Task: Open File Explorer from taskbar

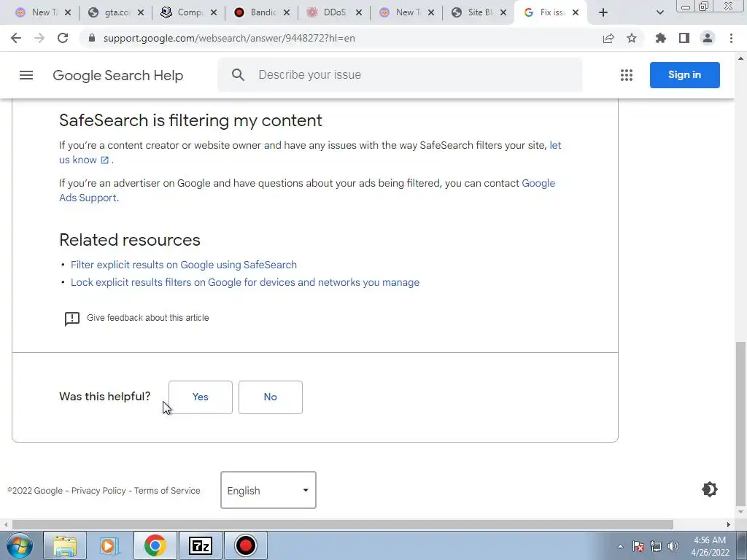Action: 65,545
